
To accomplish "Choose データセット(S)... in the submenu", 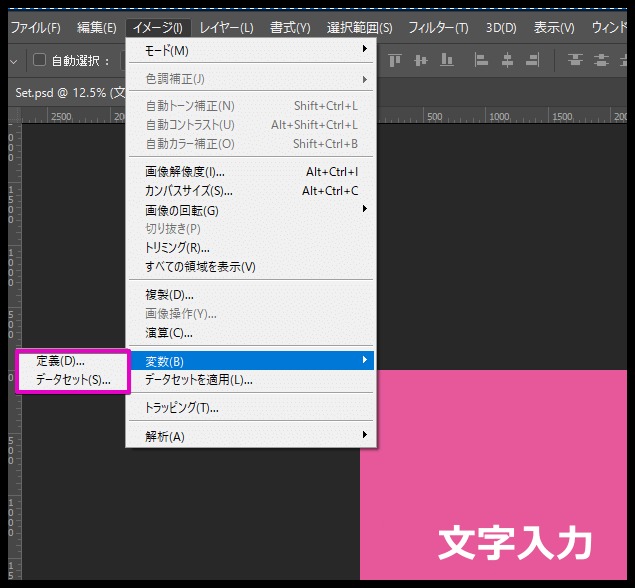I will click(x=73, y=380).
